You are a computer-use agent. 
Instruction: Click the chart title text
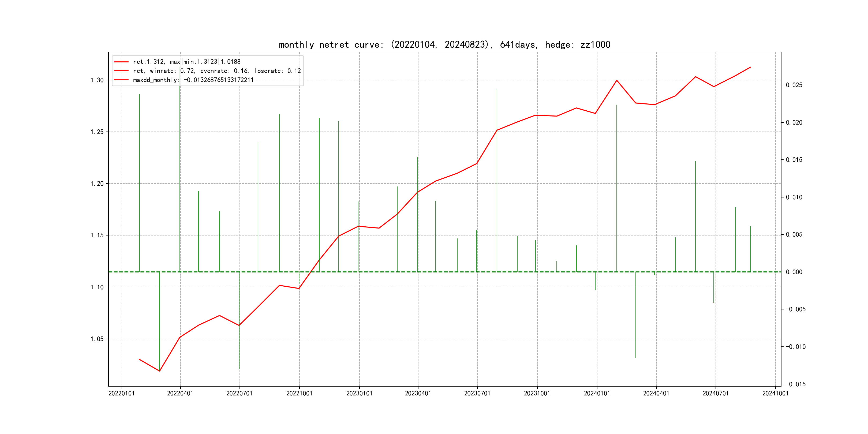click(x=444, y=45)
